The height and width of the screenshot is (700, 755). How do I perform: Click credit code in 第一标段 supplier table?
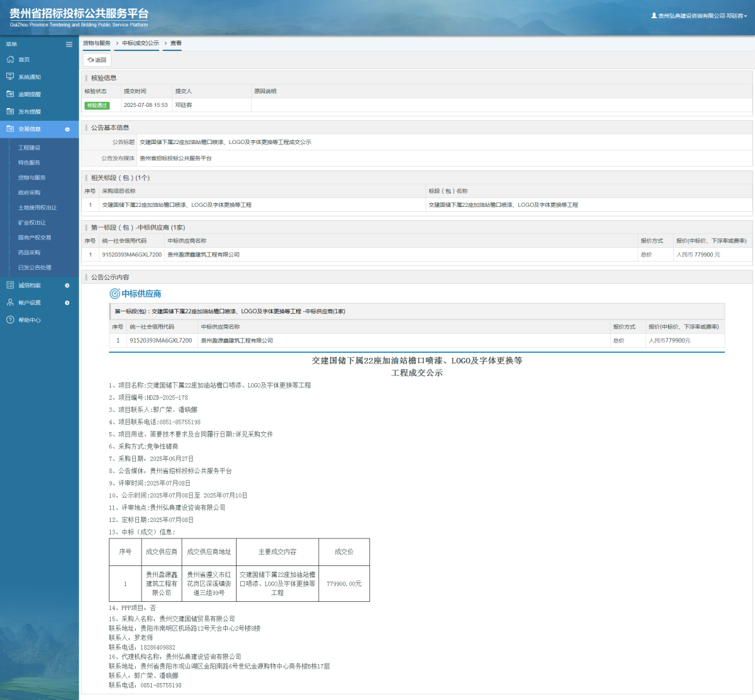[132, 255]
